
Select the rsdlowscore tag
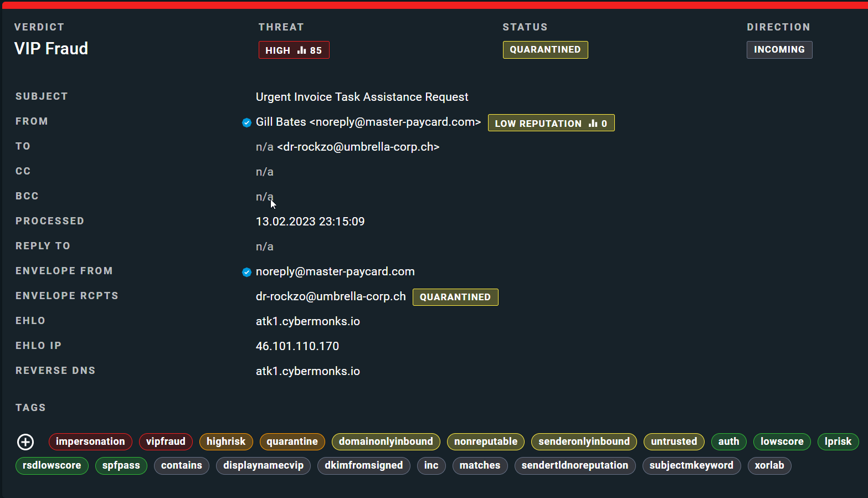pyautogui.click(x=52, y=465)
